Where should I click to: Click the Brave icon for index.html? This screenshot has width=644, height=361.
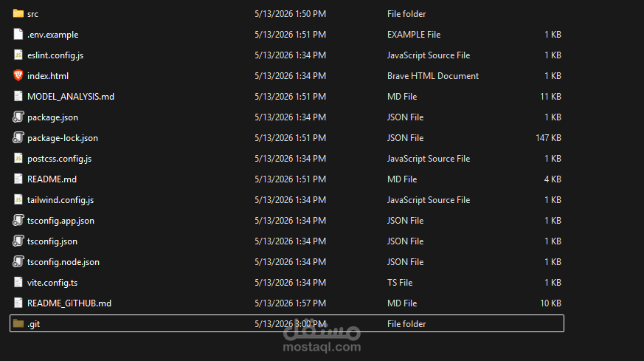(18, 75)
